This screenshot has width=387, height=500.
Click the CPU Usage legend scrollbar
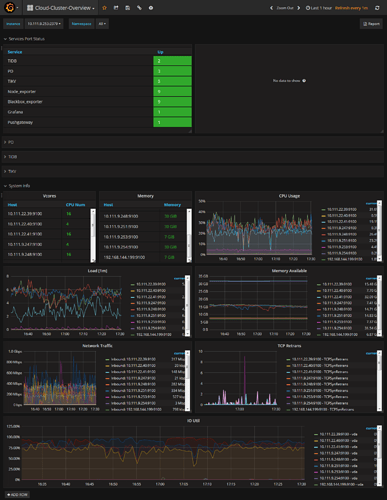(x=379, y=231)
